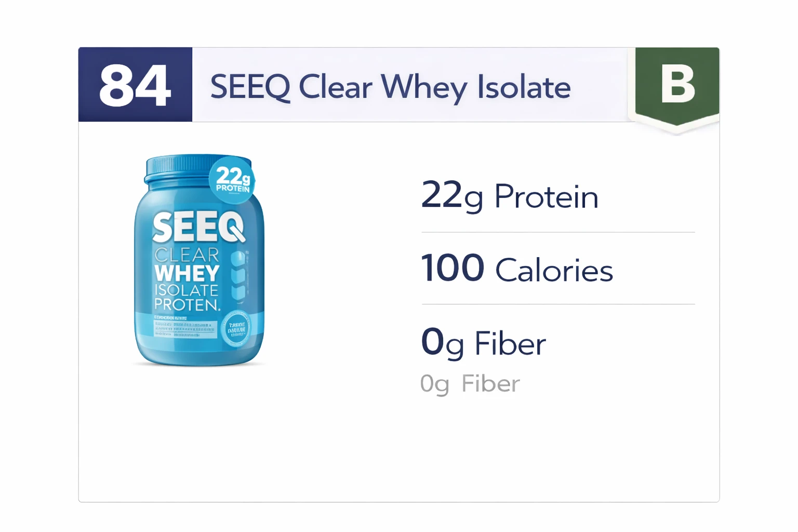Click the 84 score badge

[135, 85]
